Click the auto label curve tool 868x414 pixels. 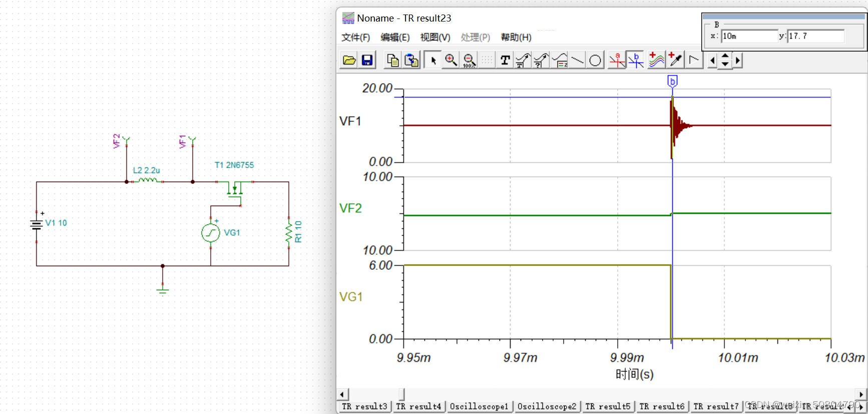click(x=523, y=61)
